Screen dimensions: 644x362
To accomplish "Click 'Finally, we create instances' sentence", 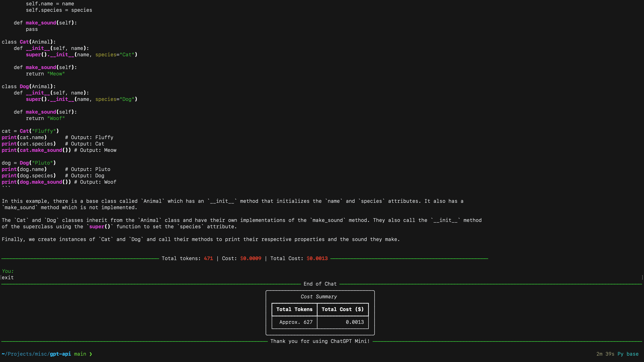I will (x=201, y=239).
